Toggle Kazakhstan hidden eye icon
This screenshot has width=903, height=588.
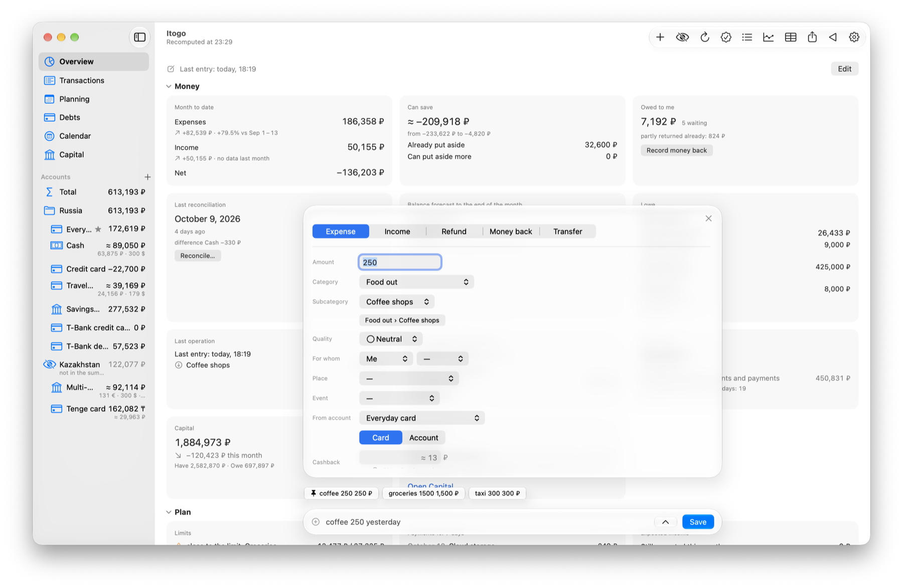coord(49,364)
